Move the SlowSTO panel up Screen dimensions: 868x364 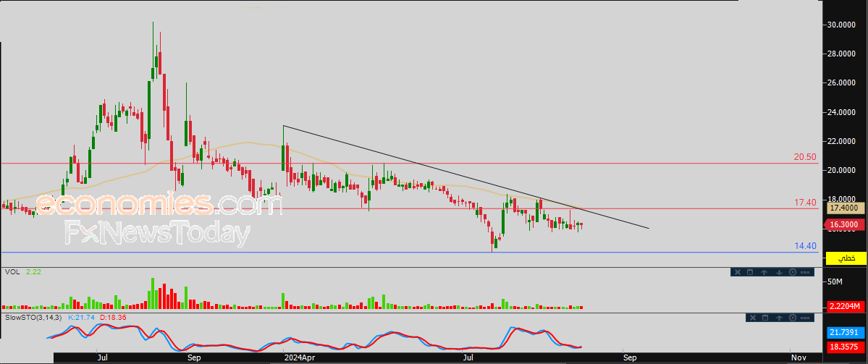tap(779, 318)
